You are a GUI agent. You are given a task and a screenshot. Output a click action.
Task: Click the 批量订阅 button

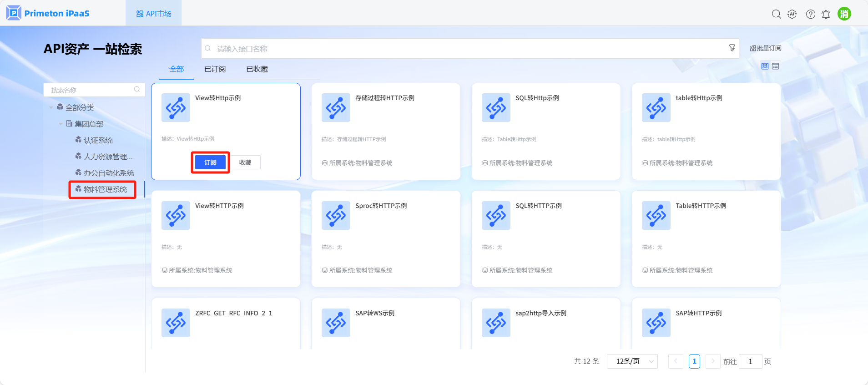766,48
